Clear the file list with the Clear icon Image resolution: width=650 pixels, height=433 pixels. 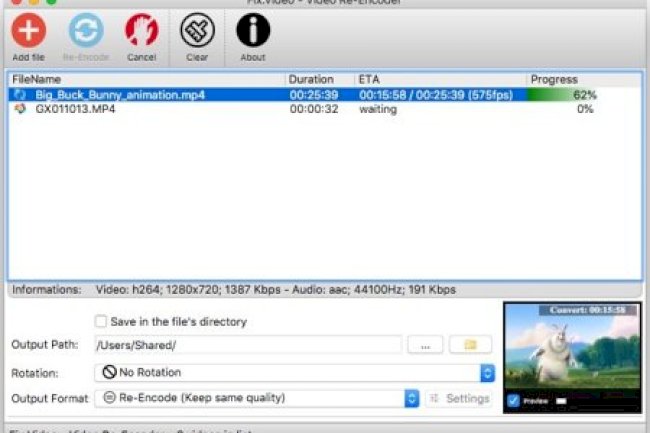click(197, 30)
